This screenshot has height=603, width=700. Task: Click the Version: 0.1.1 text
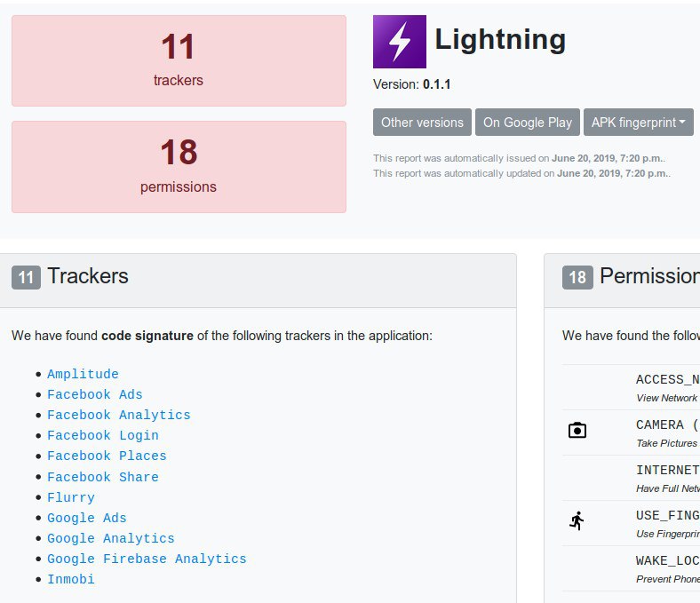point(411,84)
